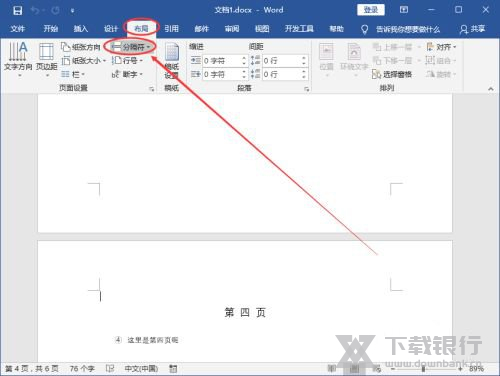Click page count 第 4 页, 共 6 页

coord(32,369)
